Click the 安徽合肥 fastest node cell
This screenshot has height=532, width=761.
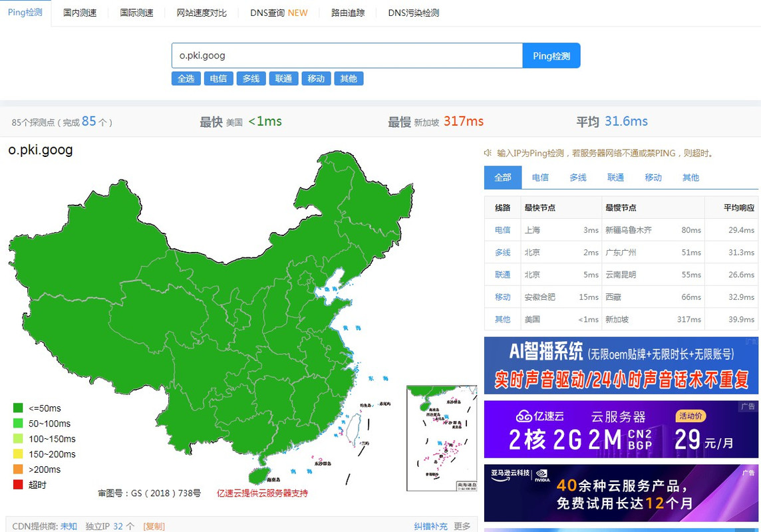tap(539, 297)
